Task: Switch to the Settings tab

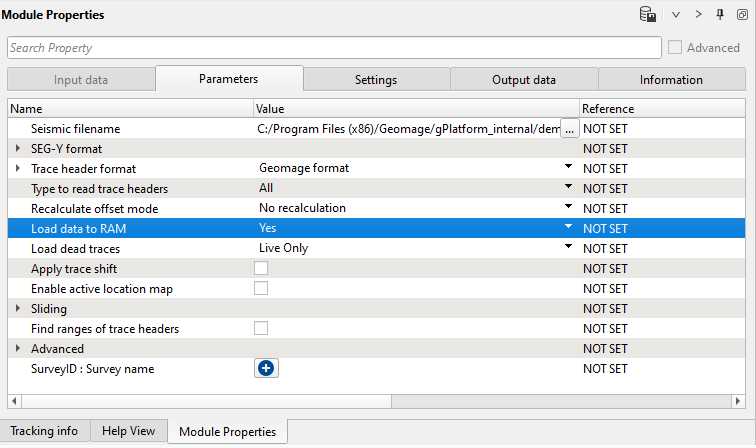Action: click(376, 80)
